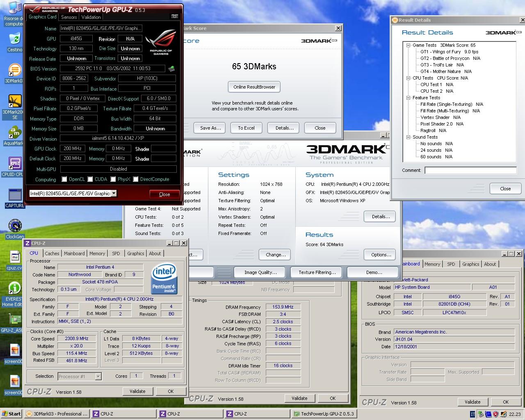Click the Intel Pentium 4 logo in CPU-Z
Viewport: 525px width, 420px height.
tap(164, 279)
